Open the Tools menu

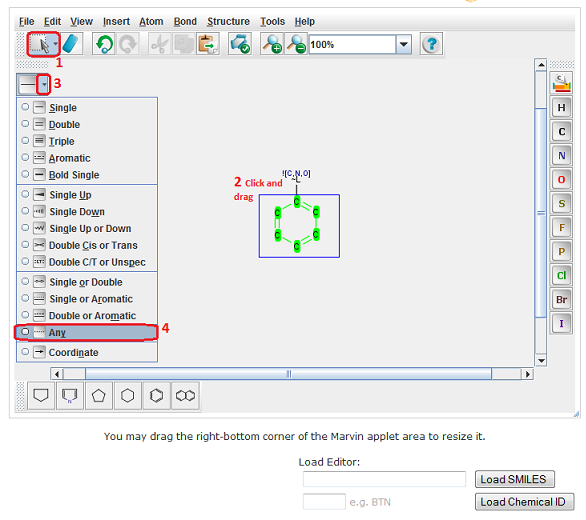272,21
